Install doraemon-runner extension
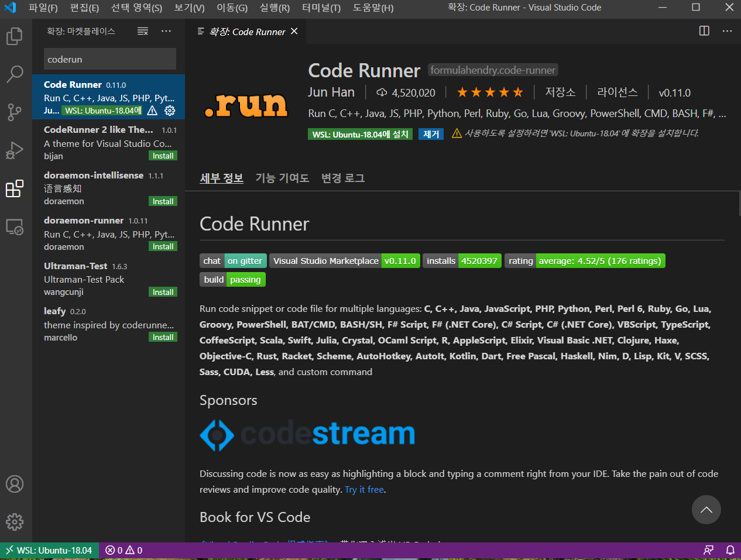 coord(163,246)
